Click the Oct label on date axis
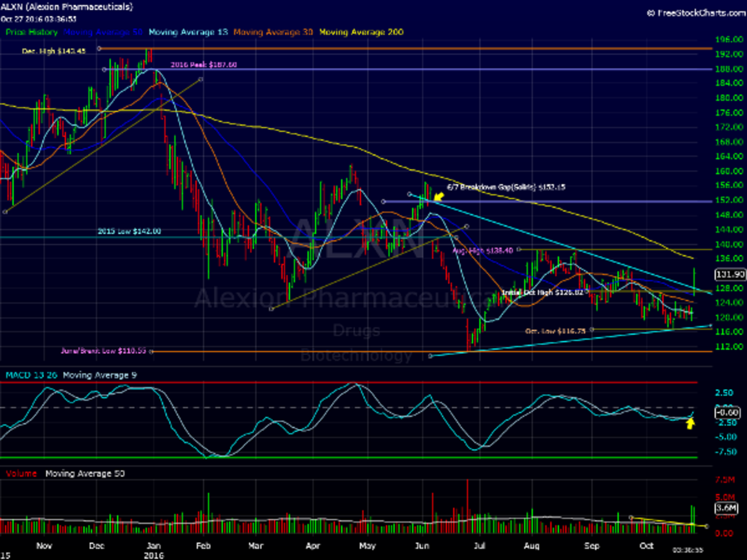Image resolution: width=747 pixels, height=560 pixels. [x=647, y=545]
